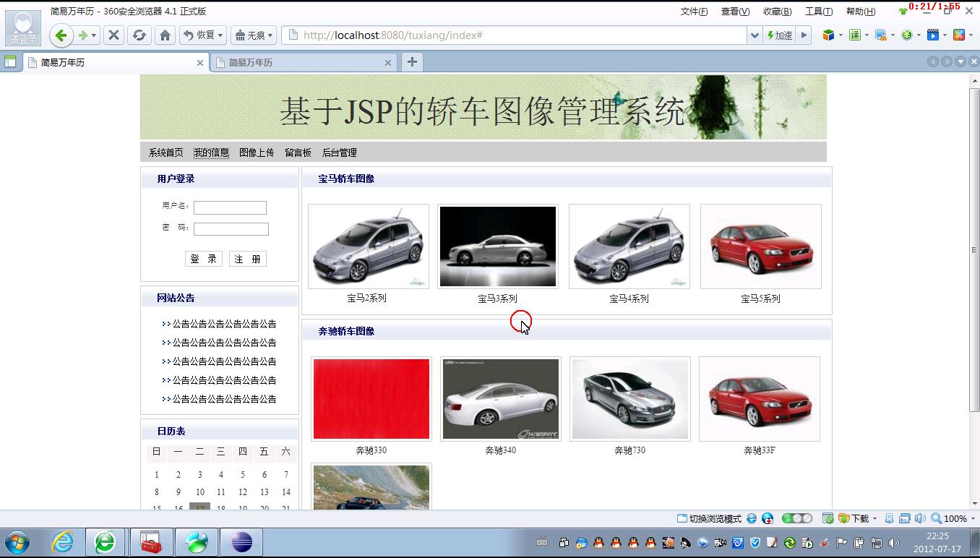The height and width of the screenshot is (558, 980).
Task: Click the 加速 speed-up button
Action: pyautogui.click(x=779, y=35)
